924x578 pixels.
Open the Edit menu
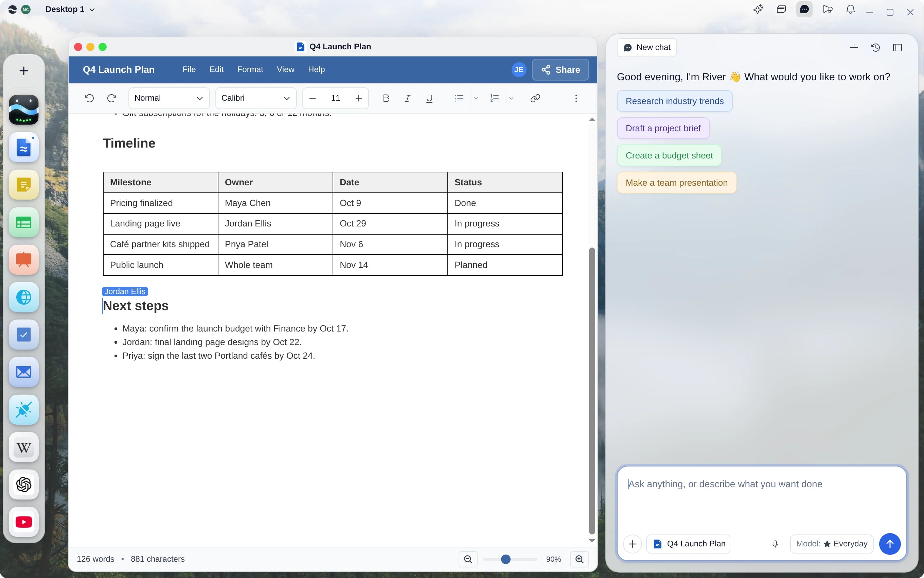[216, 70]
